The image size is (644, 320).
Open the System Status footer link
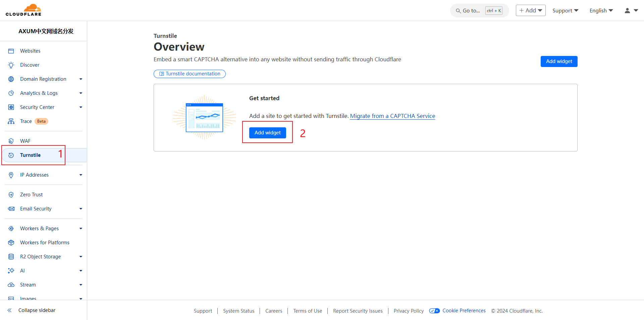[x=239, y=311]
